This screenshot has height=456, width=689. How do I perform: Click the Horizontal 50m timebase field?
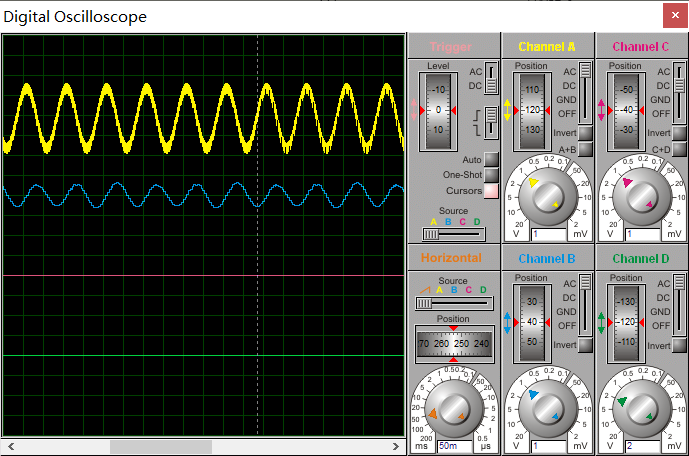455,446
